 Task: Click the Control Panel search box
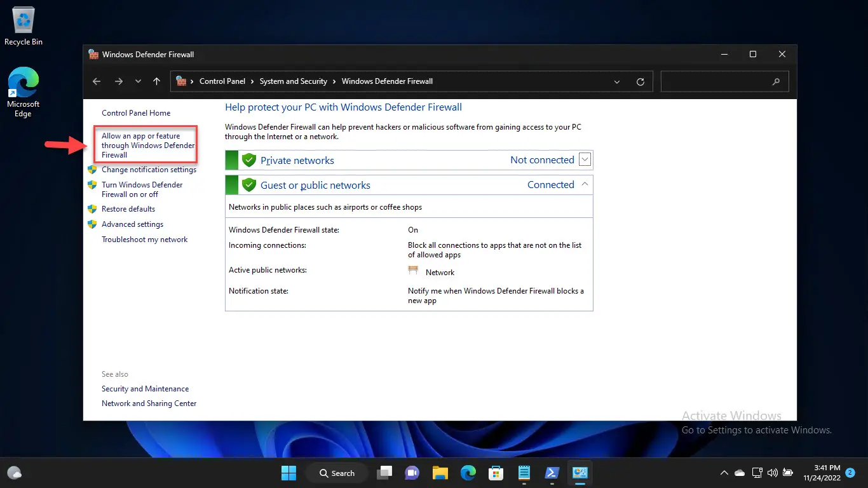(724, 81)
